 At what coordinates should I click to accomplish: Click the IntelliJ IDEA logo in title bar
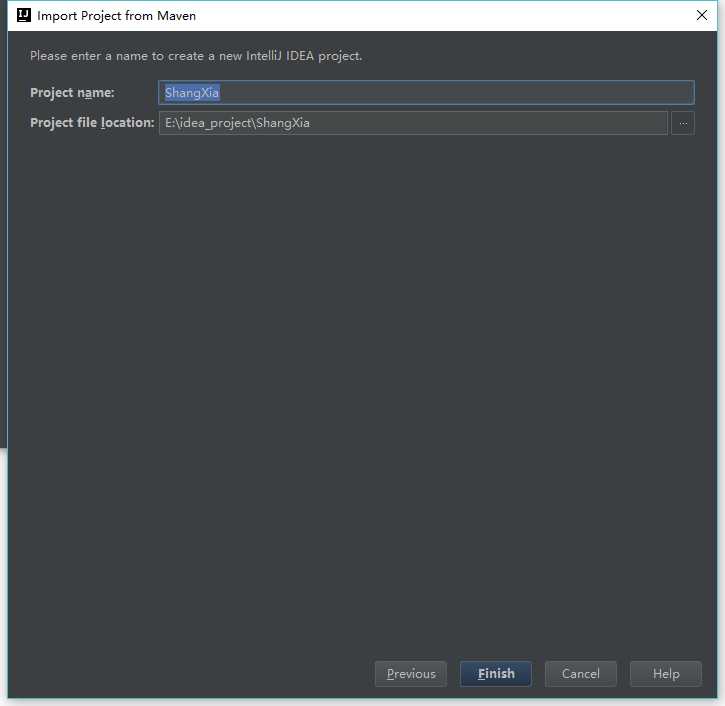pyautogui.click(x=24, y=15)
